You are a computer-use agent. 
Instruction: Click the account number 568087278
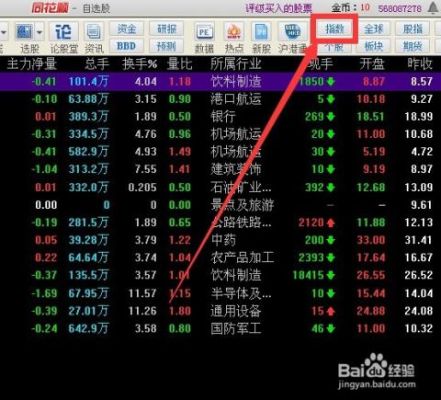tap(400, 8)
